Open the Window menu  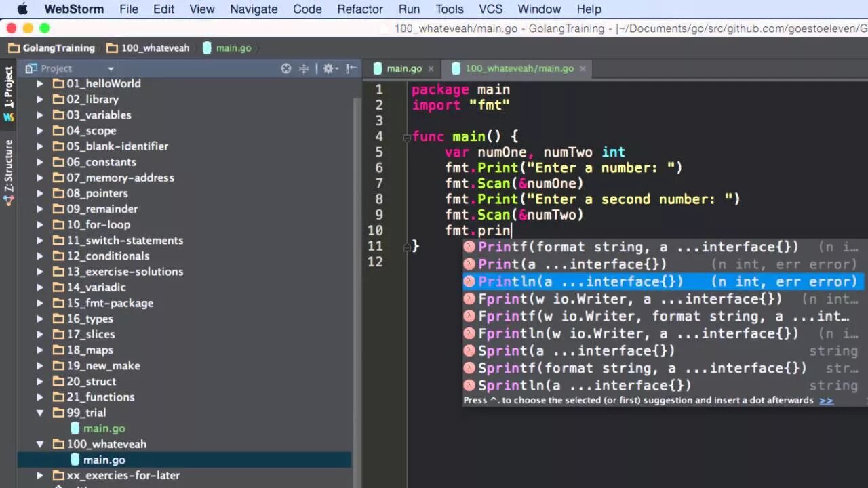point(539,9)
